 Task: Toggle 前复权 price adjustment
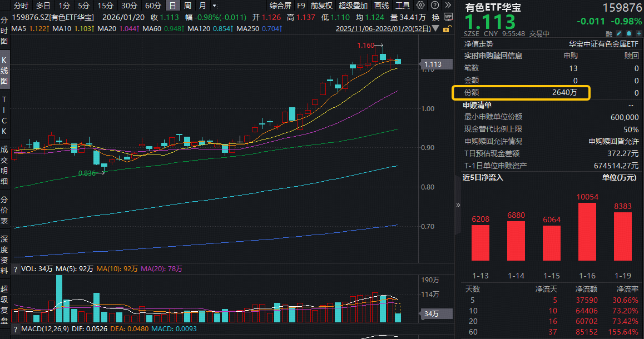click(321, 6)
